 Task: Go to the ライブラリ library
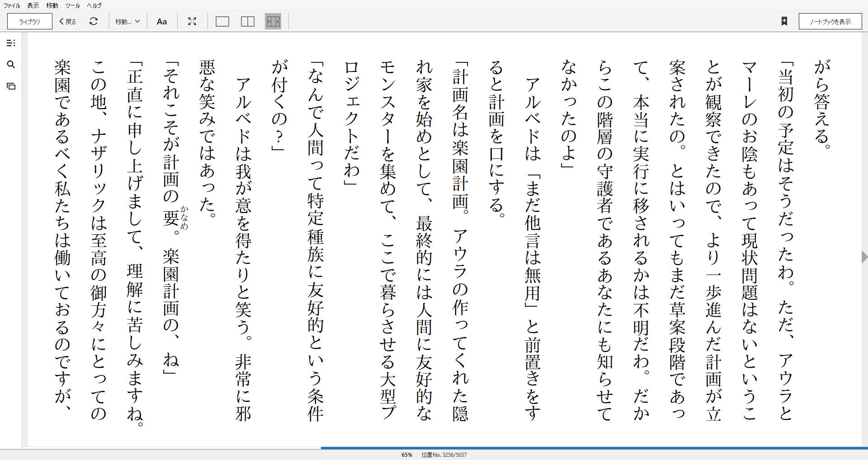point(30,21)
